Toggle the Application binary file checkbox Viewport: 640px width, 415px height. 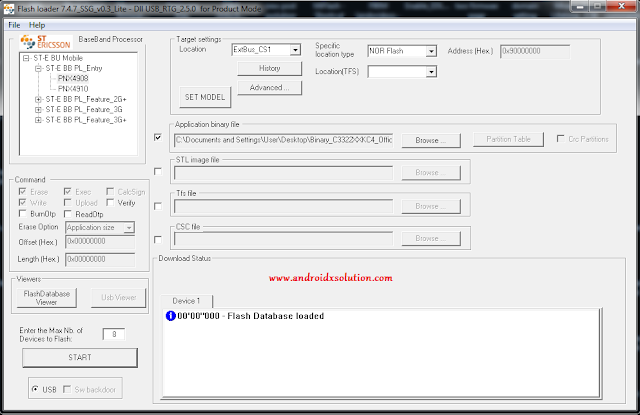pos(158,138)
